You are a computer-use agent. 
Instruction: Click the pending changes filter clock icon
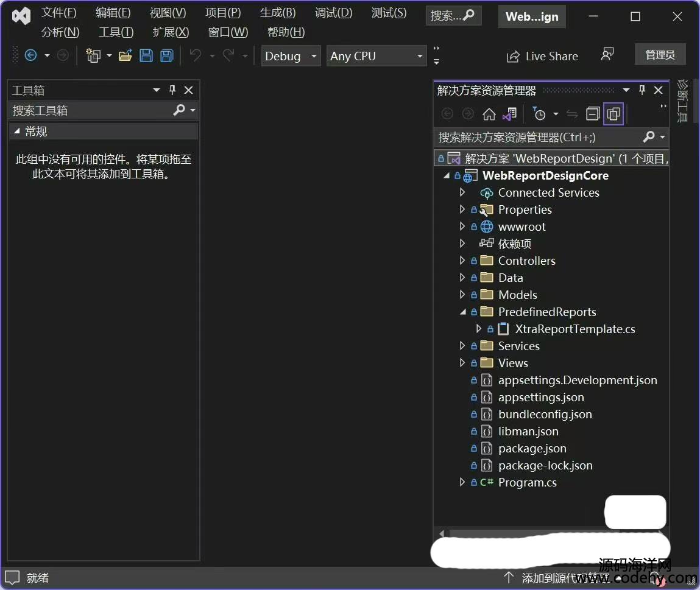pos(539,114)
